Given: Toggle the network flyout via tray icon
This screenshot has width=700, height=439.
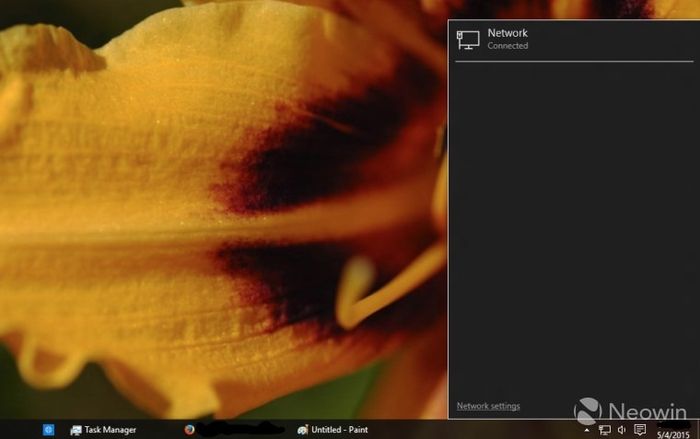Looking at the screenshot, I should point(605,430).
